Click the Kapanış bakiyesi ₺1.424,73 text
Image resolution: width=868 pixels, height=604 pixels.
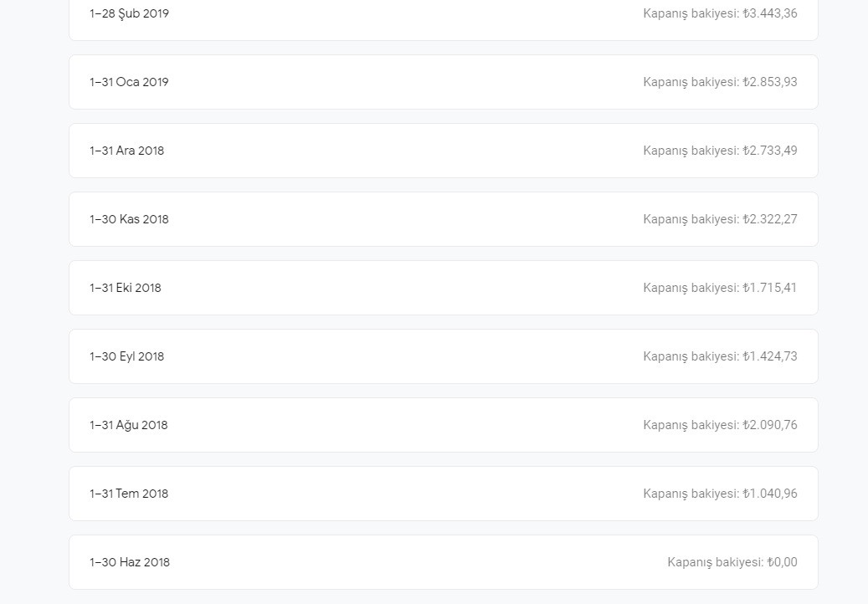point(720,356)
